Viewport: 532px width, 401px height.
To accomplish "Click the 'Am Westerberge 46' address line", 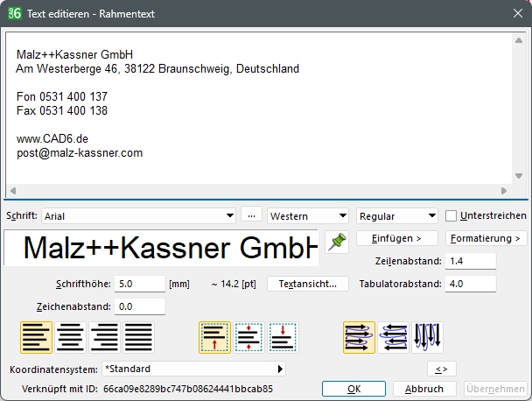I will click(x=157, y=68).
